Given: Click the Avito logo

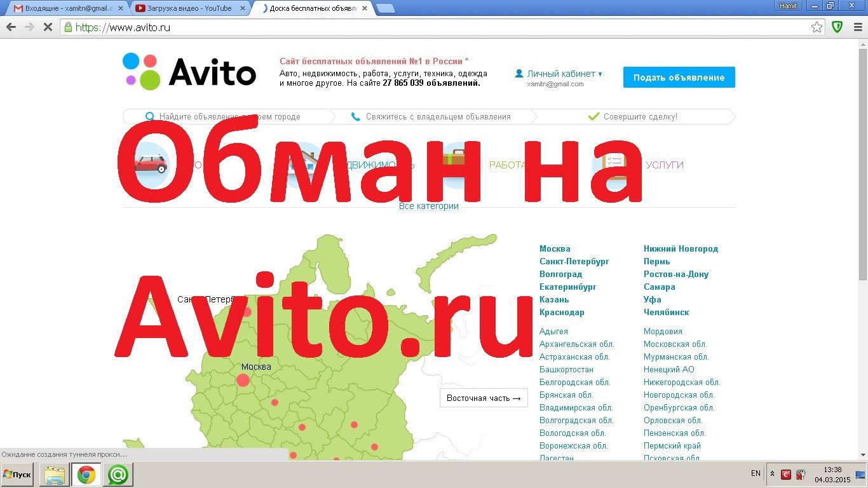Looking at the screenshot, I should [189, 72].
